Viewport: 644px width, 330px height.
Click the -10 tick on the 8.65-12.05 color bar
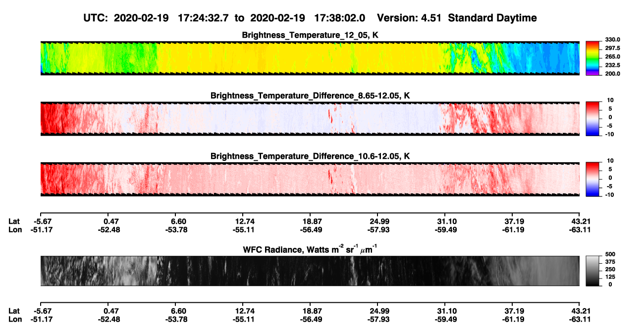click(609, 134)
